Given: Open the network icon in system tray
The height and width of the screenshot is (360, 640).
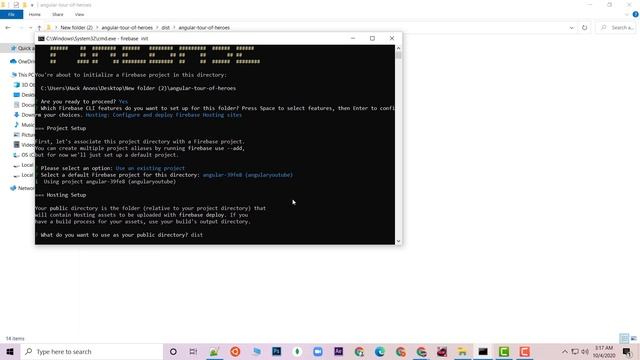Looking at the screenshot, I should 575,351.
